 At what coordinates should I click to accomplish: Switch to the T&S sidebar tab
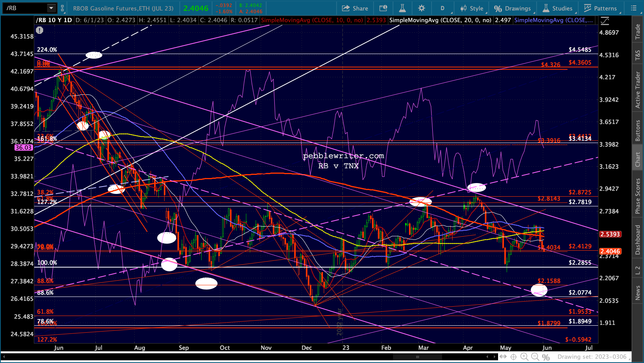tap(637, 55)
